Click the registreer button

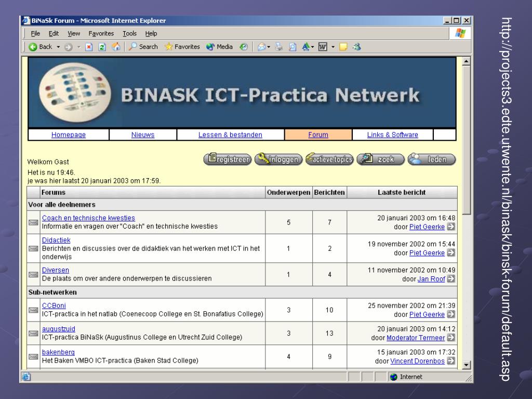pyautogui.click(x=228, y=159)
